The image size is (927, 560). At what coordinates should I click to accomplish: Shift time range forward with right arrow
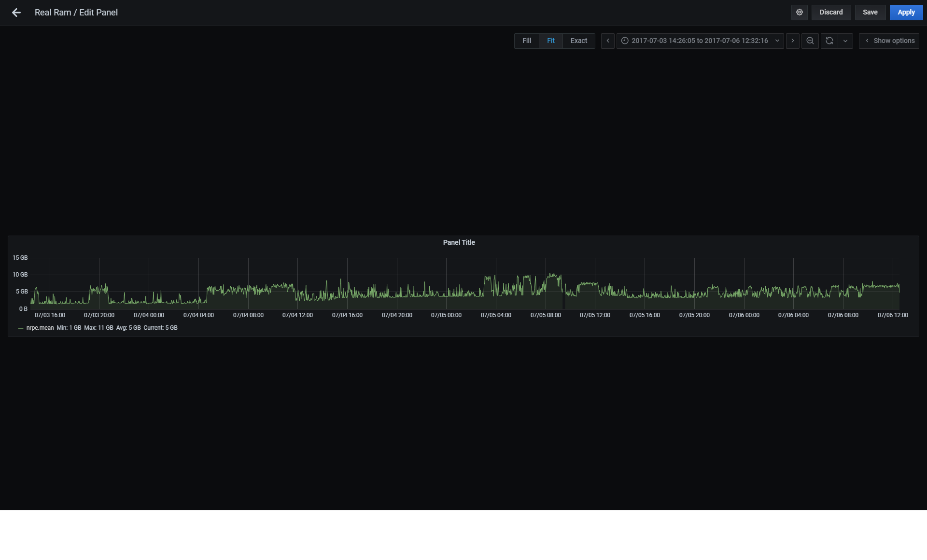click(x=793, y=41)
